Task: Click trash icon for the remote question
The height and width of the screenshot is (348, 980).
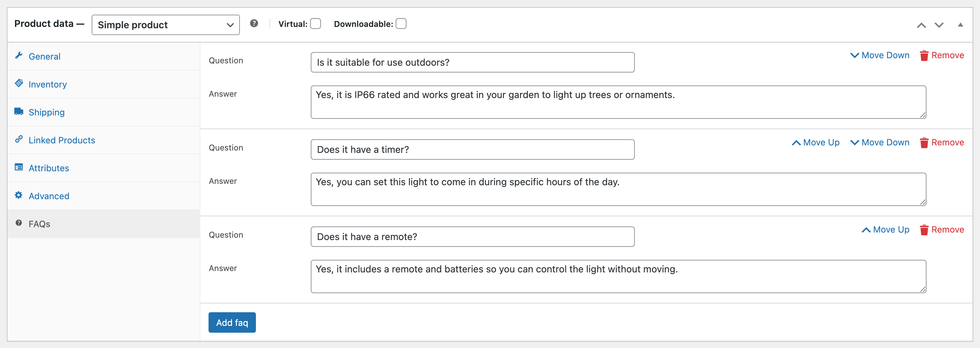Action: coord(924,230)
